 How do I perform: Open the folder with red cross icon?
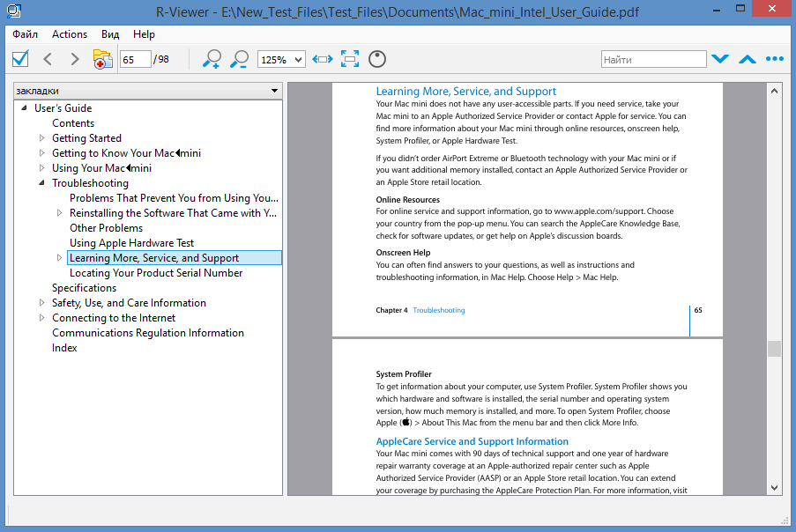point(102,59)
